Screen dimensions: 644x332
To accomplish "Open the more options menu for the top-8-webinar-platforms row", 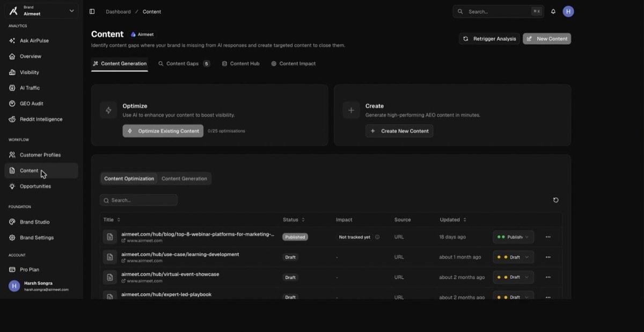I will tap(548, 237).
